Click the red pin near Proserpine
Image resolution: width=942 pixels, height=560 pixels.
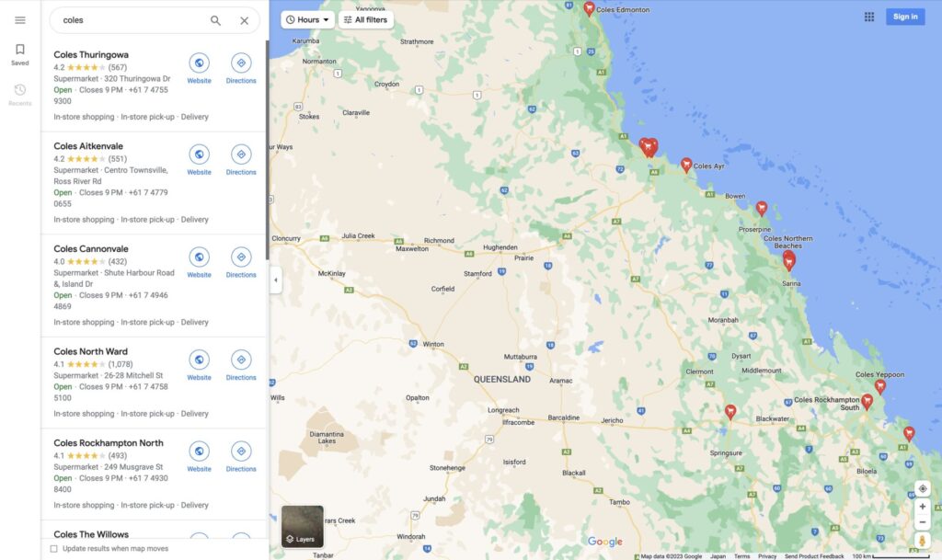[x=761, y=208]
